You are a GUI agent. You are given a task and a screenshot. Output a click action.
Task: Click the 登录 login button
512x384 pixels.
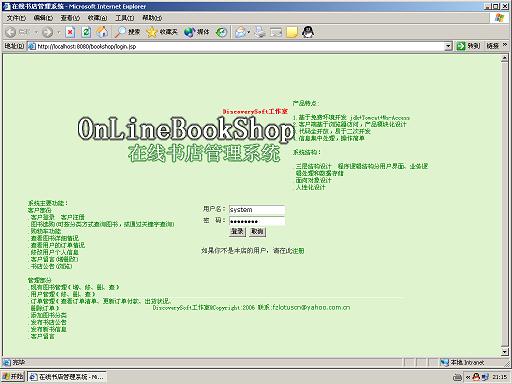[x=237, y=231]
